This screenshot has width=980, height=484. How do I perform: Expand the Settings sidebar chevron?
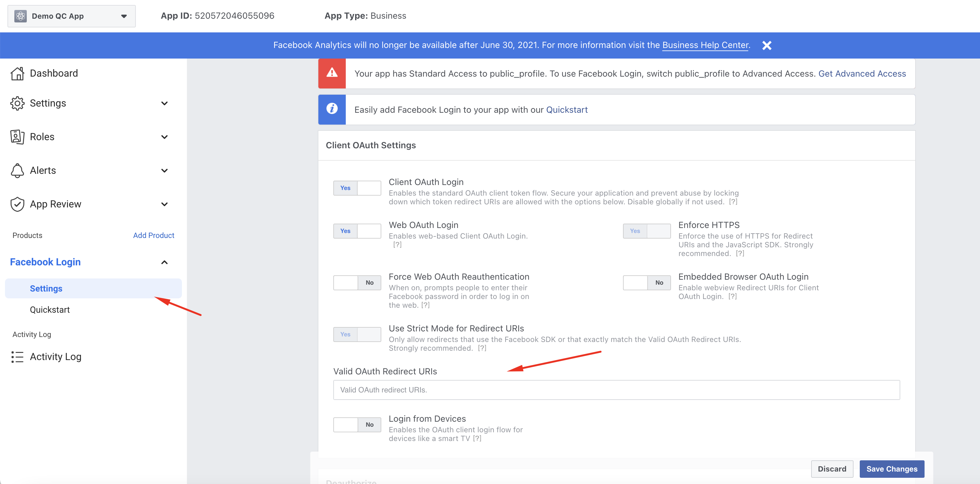tap(164, 103)
